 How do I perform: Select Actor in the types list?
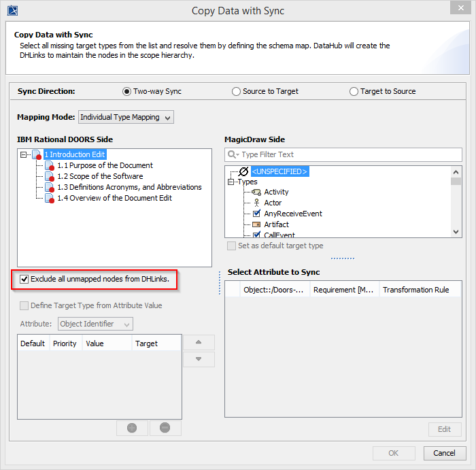point(273,203)
